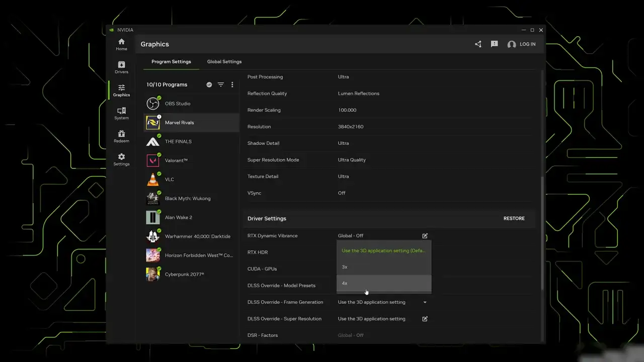
Task: Click the RTX Dynamic Vibrance 'Global - Off' value
Action: (351, 236)
